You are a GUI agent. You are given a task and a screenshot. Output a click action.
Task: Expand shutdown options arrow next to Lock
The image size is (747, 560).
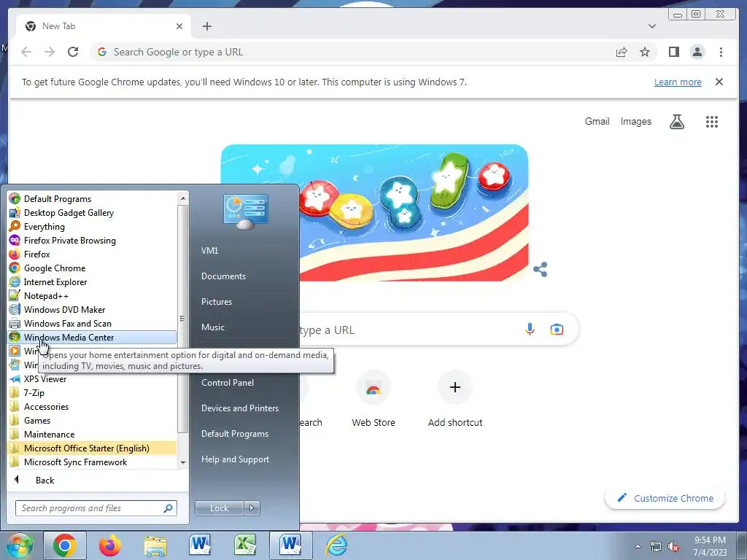tap(252, 508)
